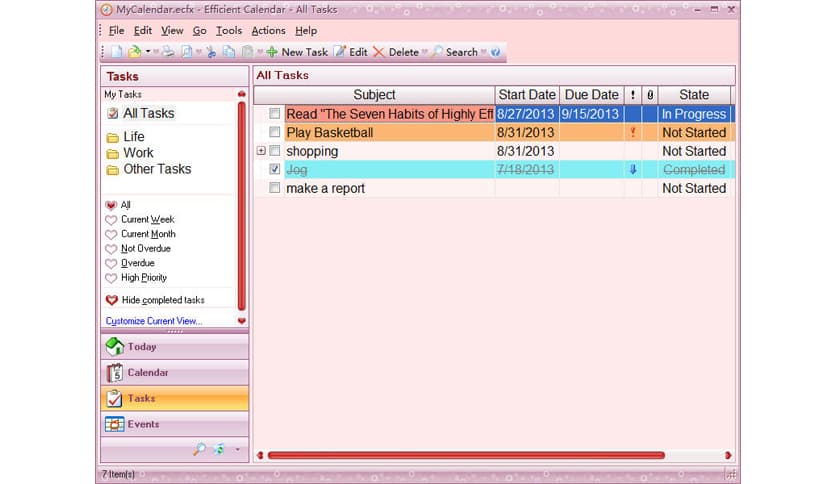Click the Events grid icon
The width and height of the screenshot is (836, 484).
[x=114, y=424]
